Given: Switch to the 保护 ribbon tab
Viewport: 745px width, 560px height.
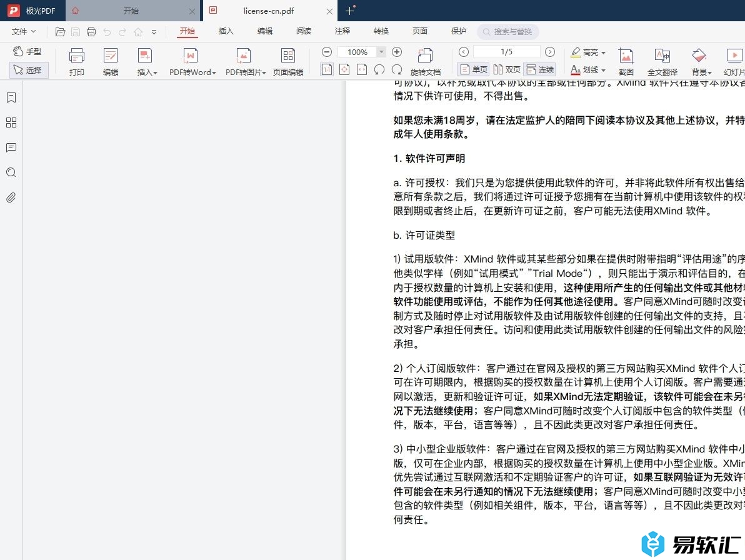Looking at the screenshot, I should coord(459,31).
